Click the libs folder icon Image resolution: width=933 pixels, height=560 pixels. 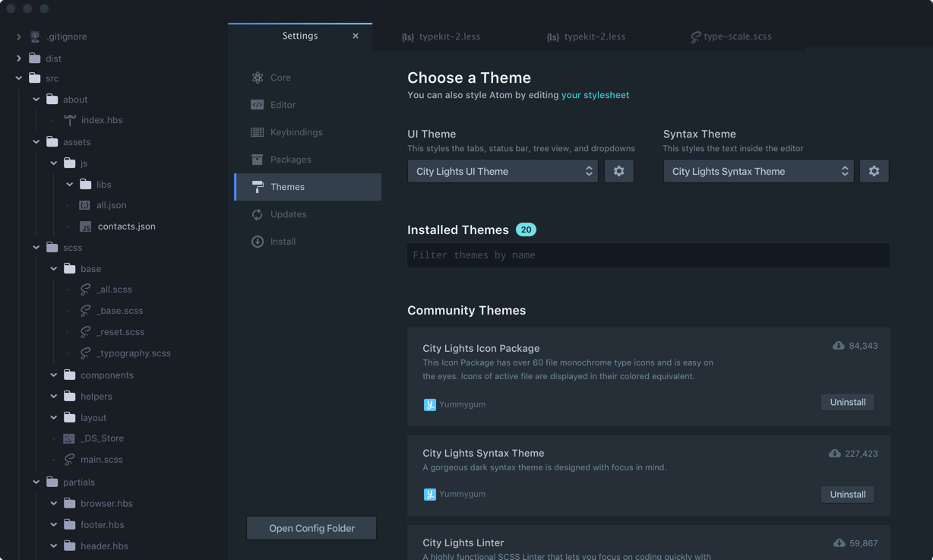tap(86, 184)
